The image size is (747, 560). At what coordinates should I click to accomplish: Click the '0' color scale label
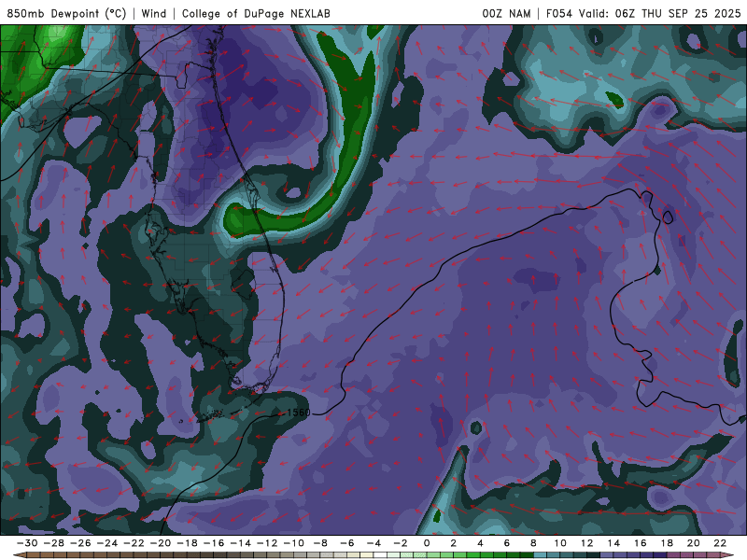tap(427, 543)
